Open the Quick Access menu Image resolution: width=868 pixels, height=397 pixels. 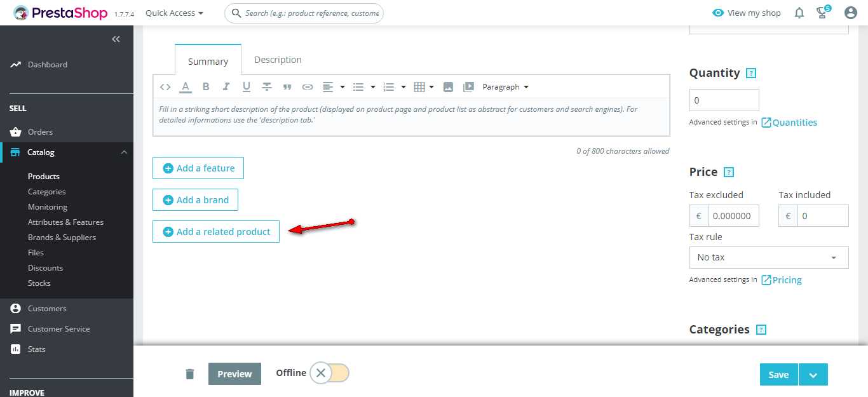pyautogui.click(x=175, y=13)
